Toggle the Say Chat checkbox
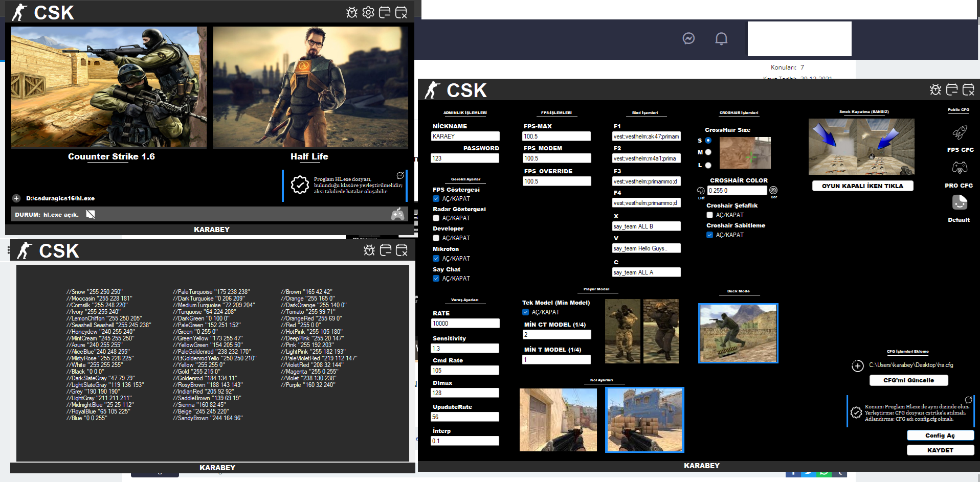 click(436, 279)
